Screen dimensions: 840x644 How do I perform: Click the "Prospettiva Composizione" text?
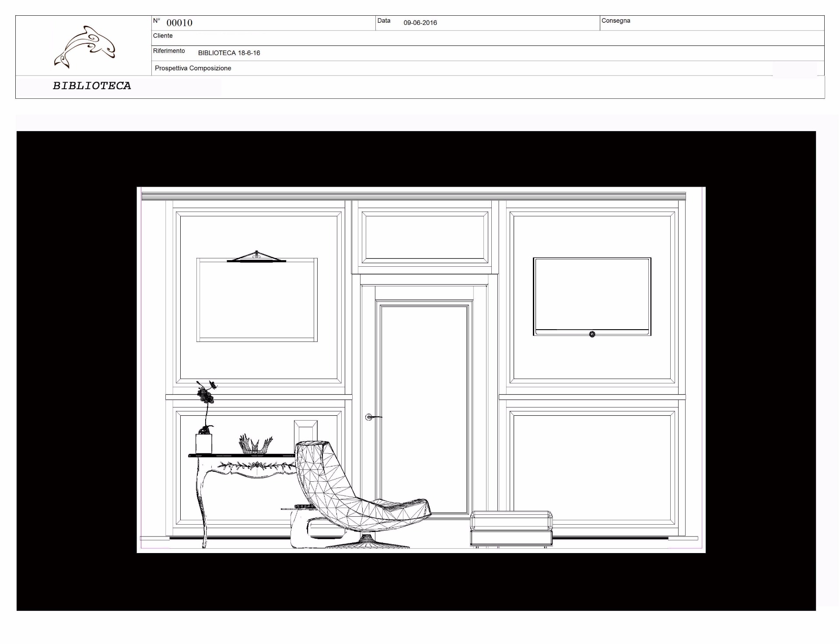193,68
